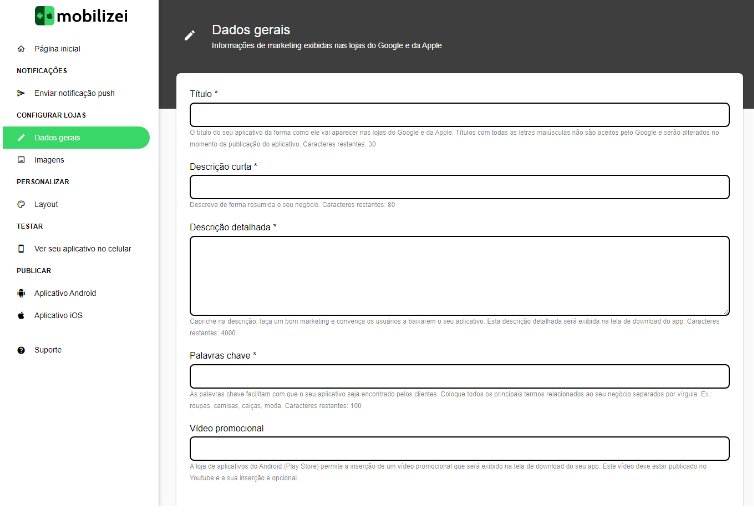Click the Apple icon for iOS app

(21, 316)
